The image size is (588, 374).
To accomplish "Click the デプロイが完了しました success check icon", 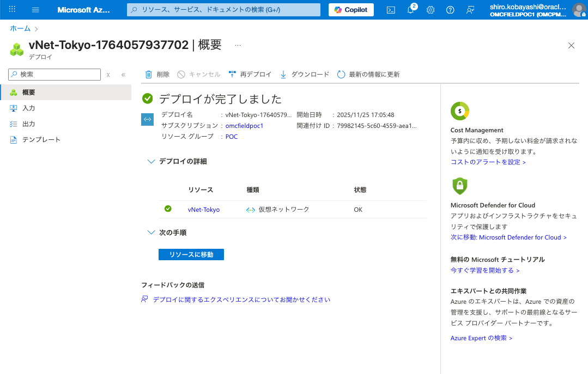I will coord(147,99).
